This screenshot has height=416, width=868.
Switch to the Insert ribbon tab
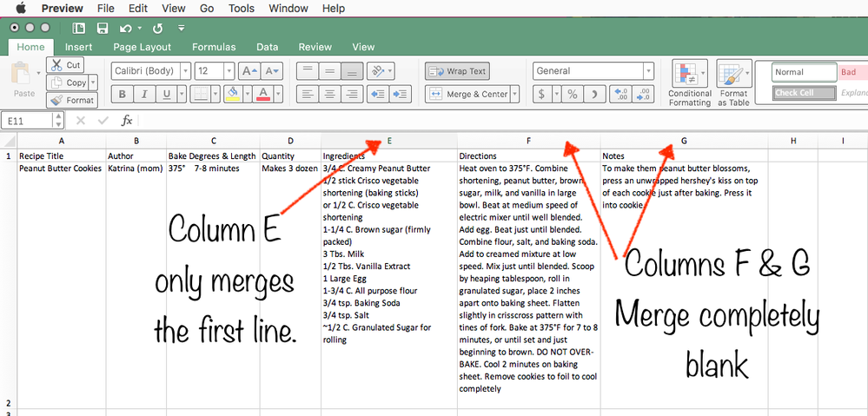(x=78, y=47)
